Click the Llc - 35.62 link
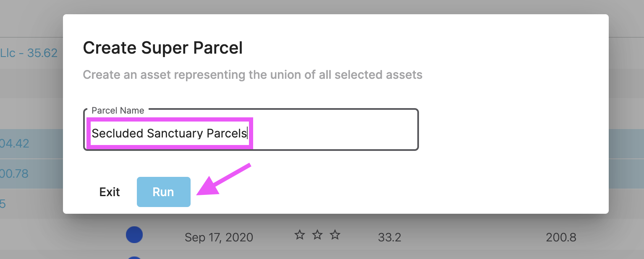 click(29, 53)
